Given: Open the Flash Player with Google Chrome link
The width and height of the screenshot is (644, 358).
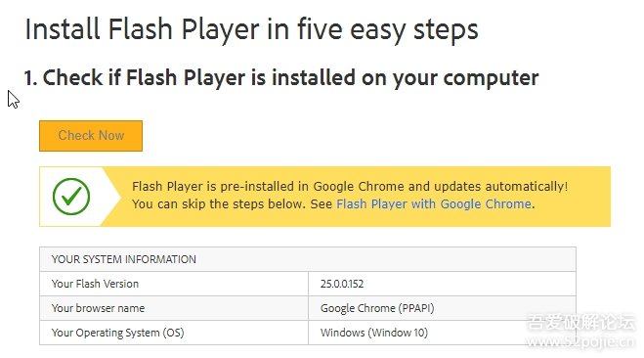Looking at the screenshot, I should click(434, 204).
